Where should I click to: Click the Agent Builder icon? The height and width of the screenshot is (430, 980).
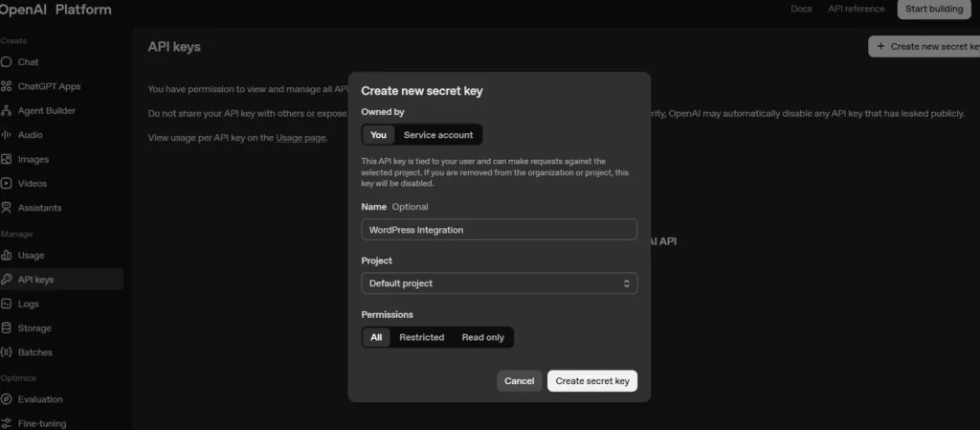pyautogui.click(x=7, y=111)
